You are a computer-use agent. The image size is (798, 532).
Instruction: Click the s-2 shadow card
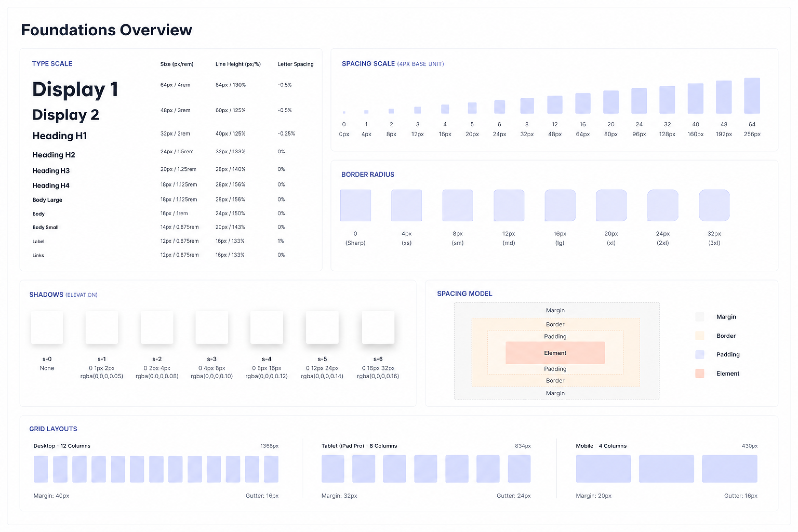point(157,327)
